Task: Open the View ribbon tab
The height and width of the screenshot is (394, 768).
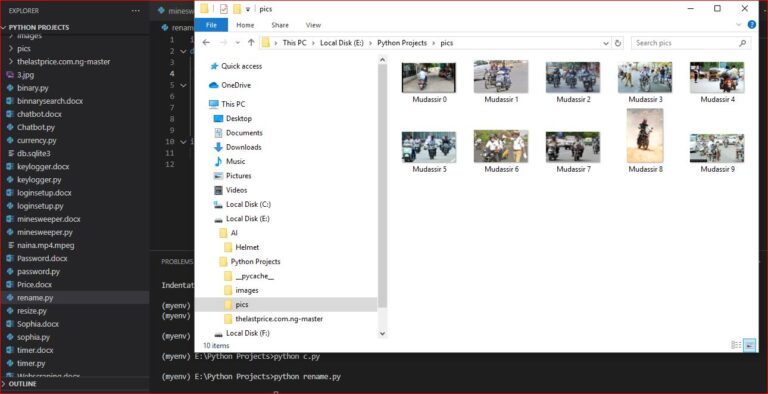Action: coord(313,25)
